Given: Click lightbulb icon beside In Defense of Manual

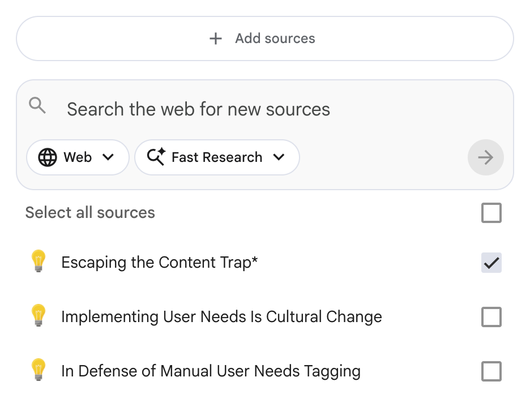Looking at the screenshot, I should coord(39,371).
